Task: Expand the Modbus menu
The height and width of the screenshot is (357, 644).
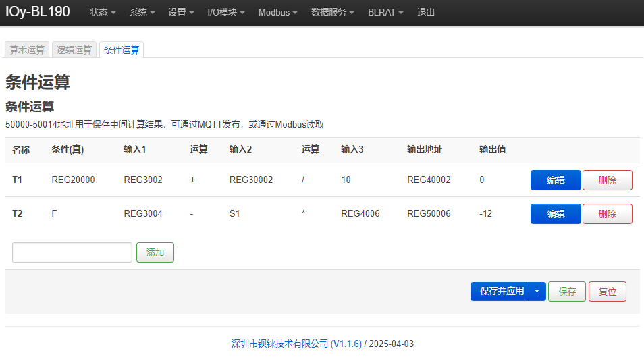Action: 277,12
